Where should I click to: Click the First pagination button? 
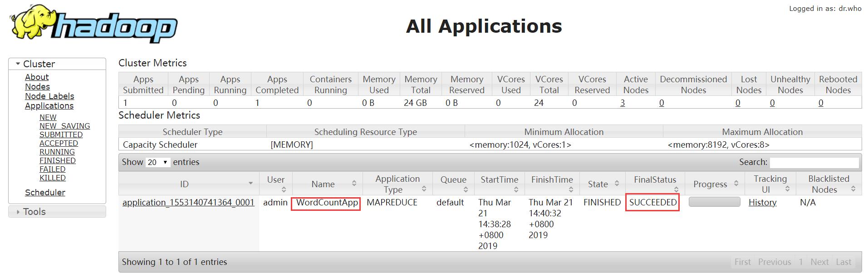(742, 262)
